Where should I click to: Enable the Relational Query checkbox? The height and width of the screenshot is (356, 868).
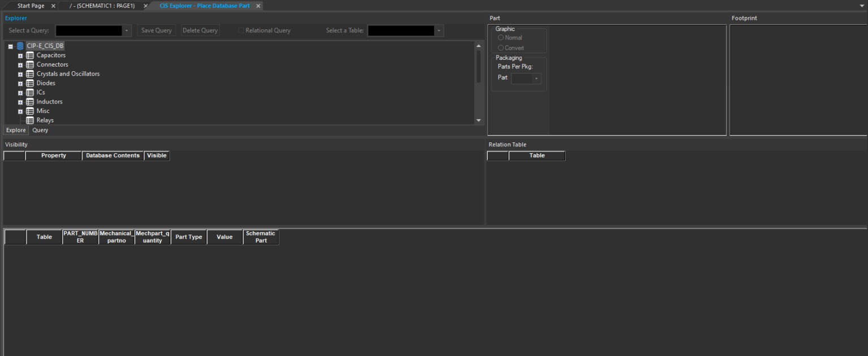(x=240, y=30)
